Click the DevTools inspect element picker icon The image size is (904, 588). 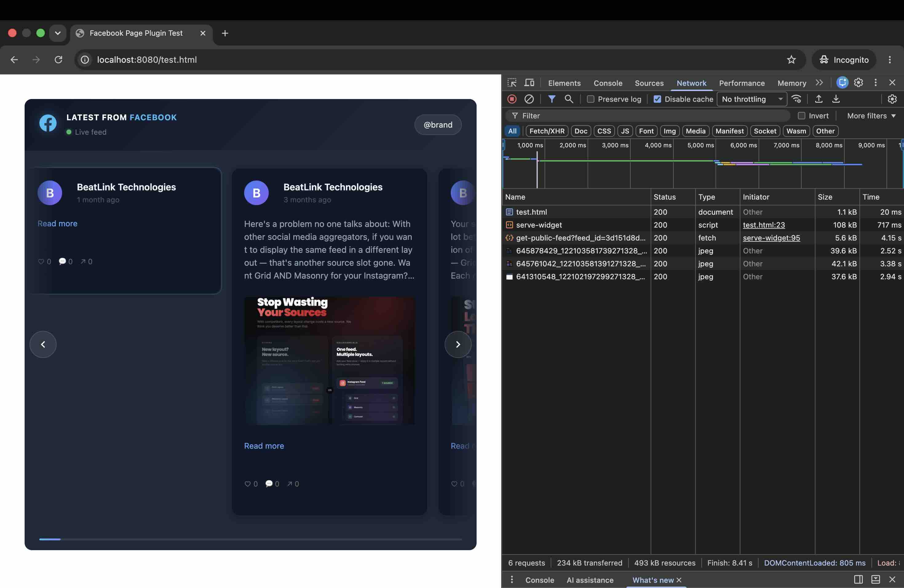tap(512, 82)
